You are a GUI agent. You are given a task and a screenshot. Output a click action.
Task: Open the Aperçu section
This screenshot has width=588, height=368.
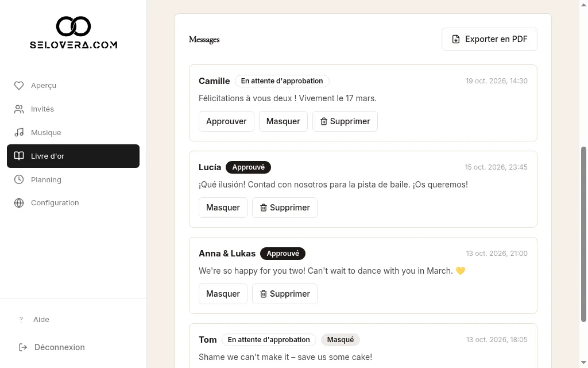[73, 86]
